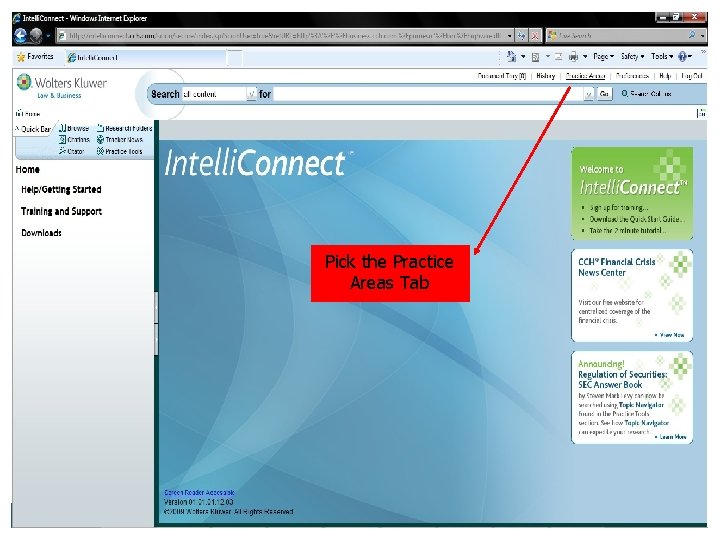Open the Favorites star button
Screen dimensions: 720x540
click(35, 56)
